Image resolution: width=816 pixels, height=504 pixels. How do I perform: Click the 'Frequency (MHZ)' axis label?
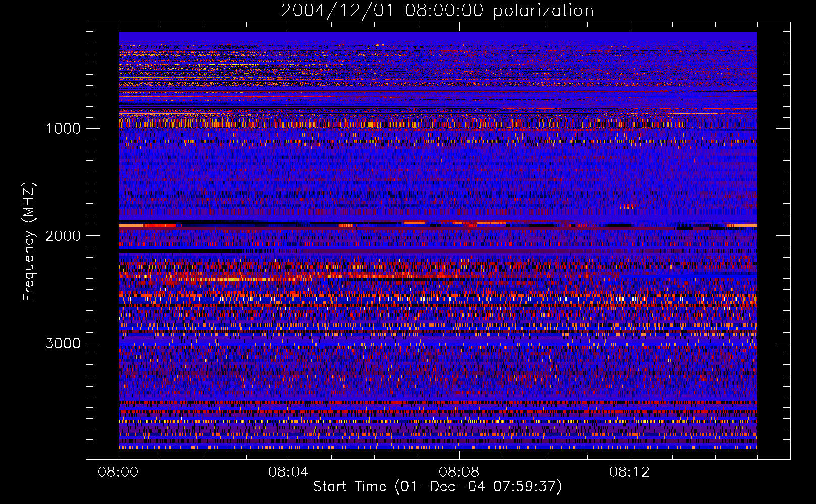pos(29,242)
